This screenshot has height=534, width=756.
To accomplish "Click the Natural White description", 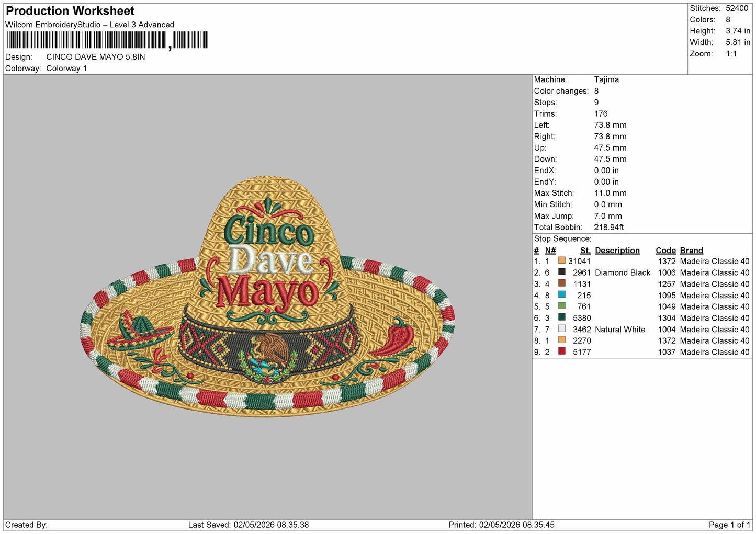I will tap(620, 330).
